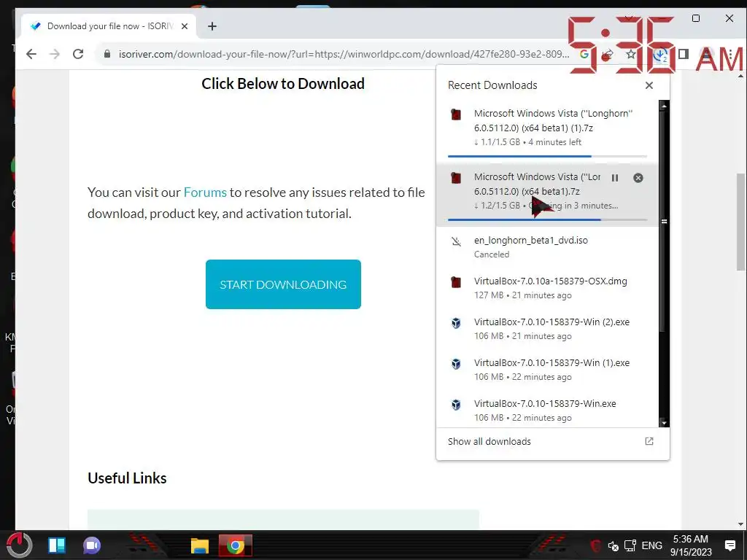747x560 pixels.
Task: Click the VirtualBox Win.exe cube icon
Action: click(x=456, y=405)
